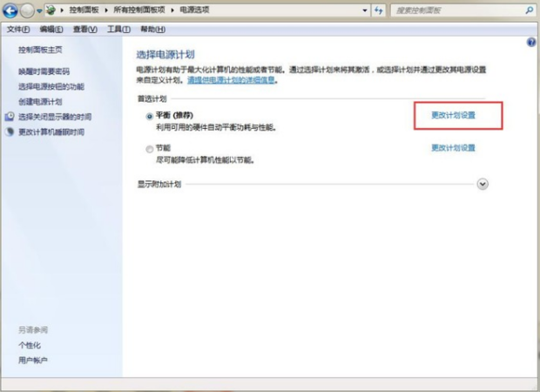Screen dimensions: 540x392
Task: Open the 创建电源计划 sidebar link
Action: [40, 102]
